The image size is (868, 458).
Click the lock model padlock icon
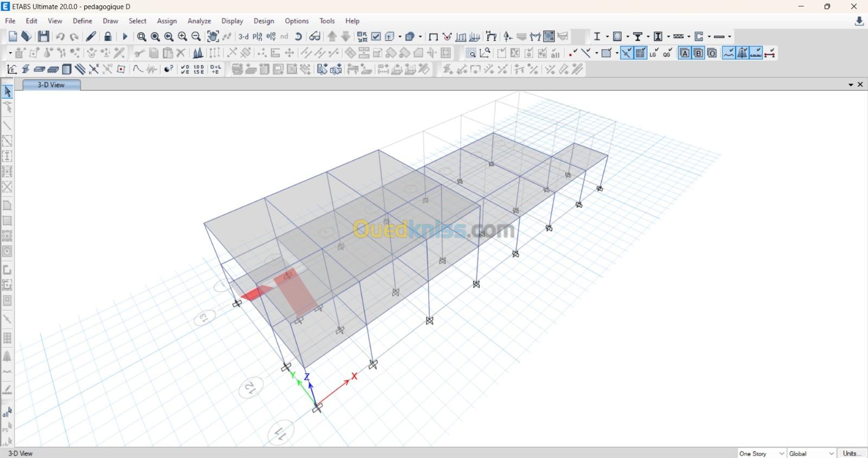[x=108, y=36]
